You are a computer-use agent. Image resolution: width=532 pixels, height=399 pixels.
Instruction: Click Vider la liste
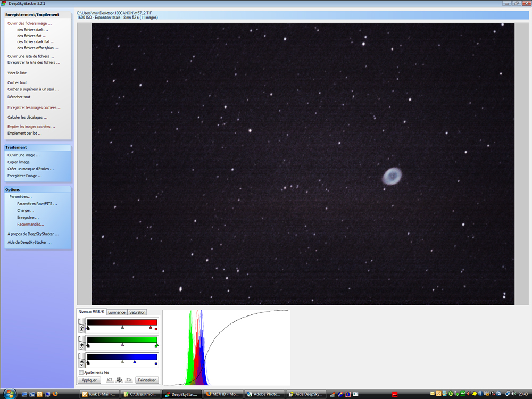[17, 73]
